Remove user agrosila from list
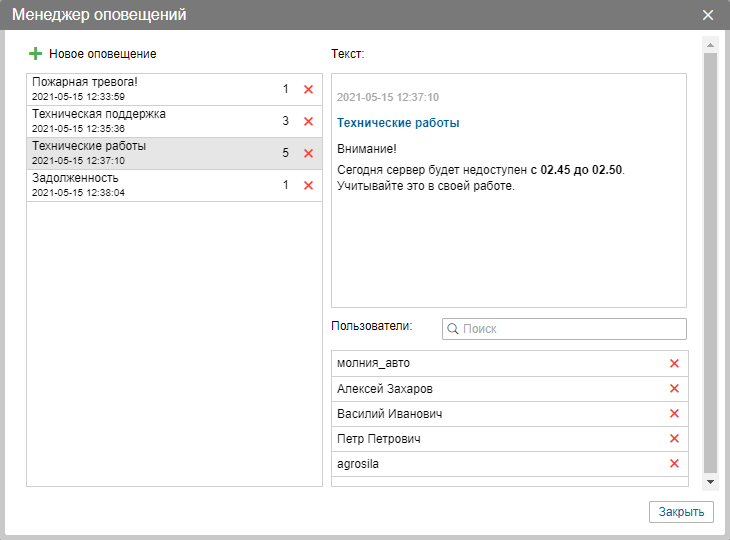 [674, 463]
